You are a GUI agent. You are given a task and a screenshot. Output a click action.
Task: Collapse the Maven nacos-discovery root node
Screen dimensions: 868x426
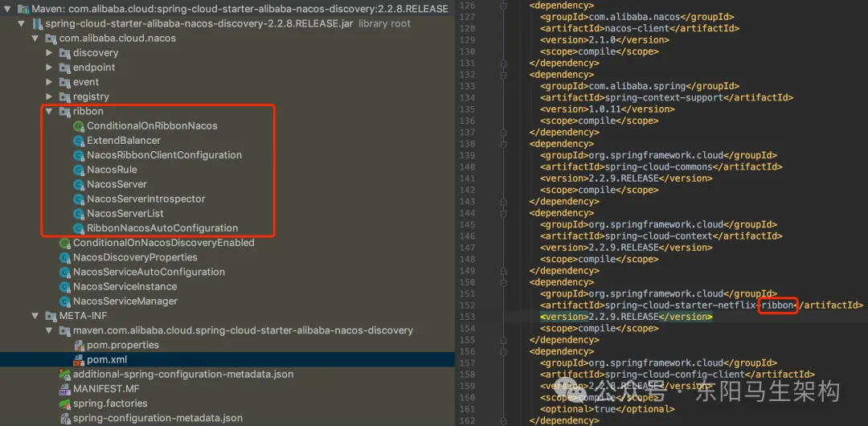coord(7,10)
